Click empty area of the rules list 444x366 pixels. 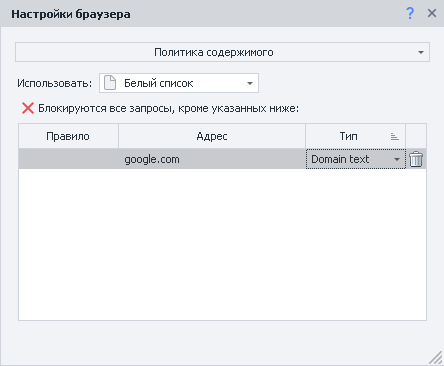[222, 244]
